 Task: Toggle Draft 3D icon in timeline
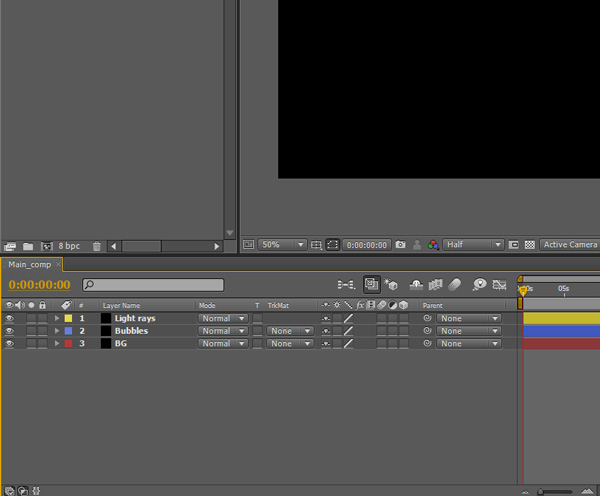pos(391,284)
